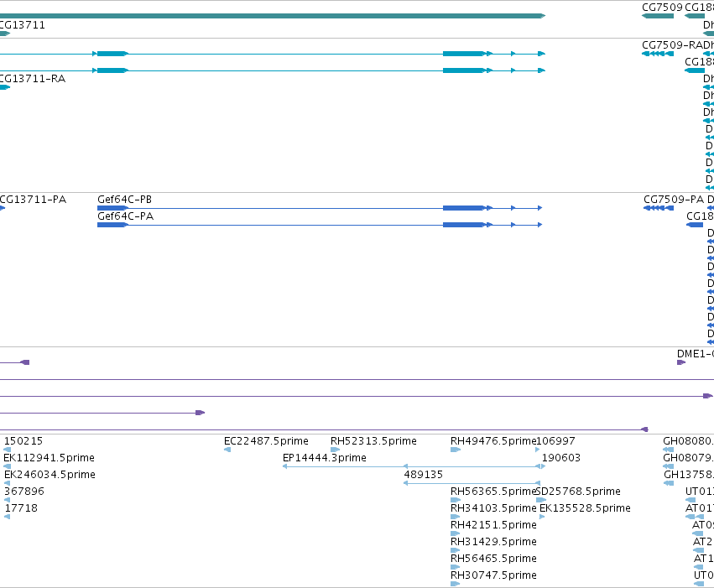Open the RH52313.5prime EST label
Viewport: 714px width, 588px height.
coord(373,441)
